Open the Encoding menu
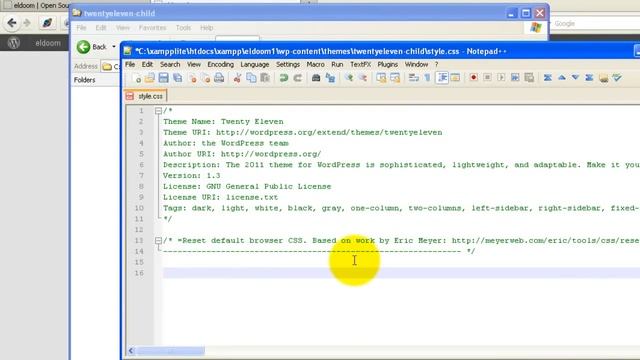The height and width of the screenshot is (360, 640). (x=220, y=64)
